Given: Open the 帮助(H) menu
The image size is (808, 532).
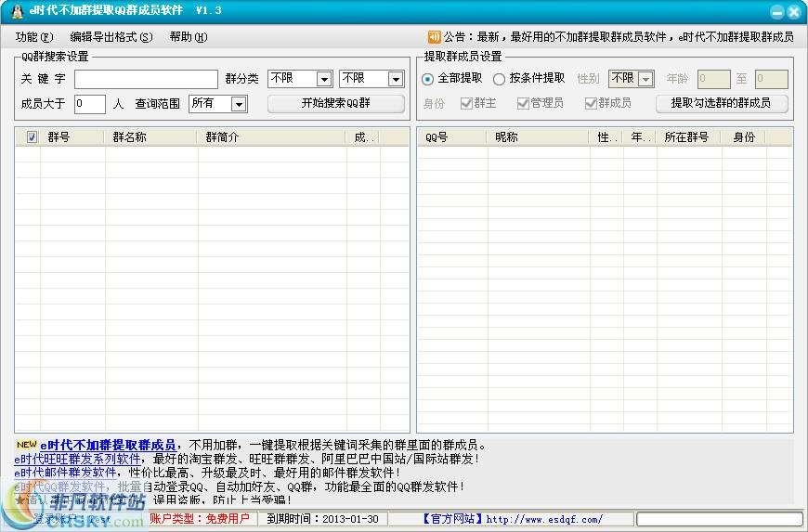Looking at the screenshot, I should coord(189,37).
